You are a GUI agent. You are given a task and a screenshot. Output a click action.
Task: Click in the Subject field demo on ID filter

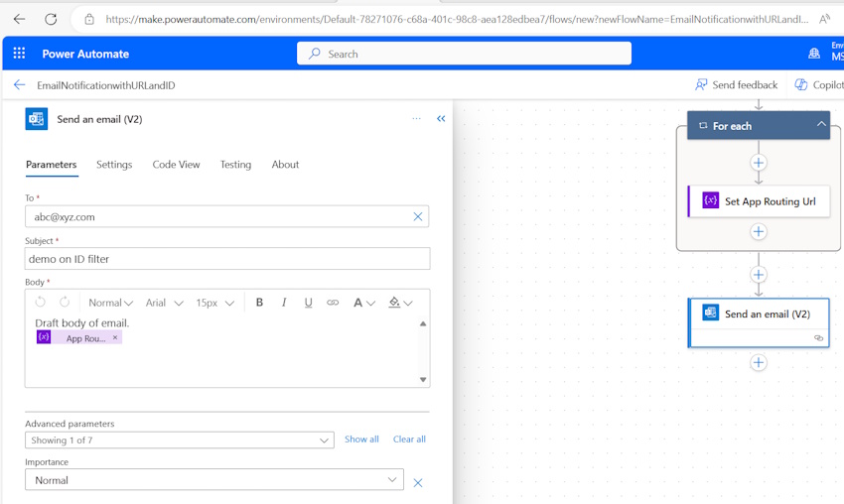tap(227, 259)
